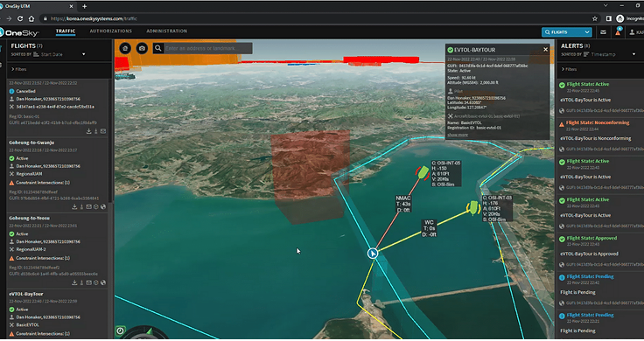The height and width of the screenshot is (341, 644).
Task: Click download icon on Goheung-to-Yeosu flight
Action: click(74, 282)
